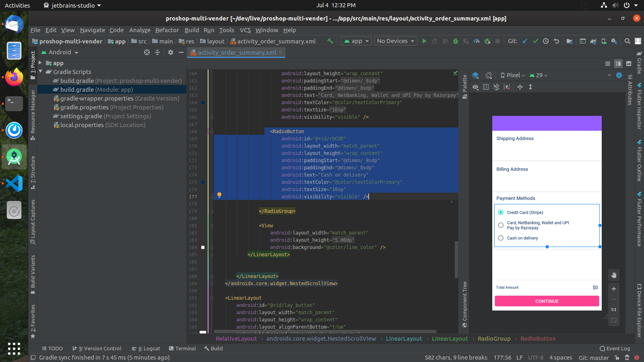The height and width of the screenshot is (362, 644).
Task: Select the pan hand tool in preview
Action: 614,275
